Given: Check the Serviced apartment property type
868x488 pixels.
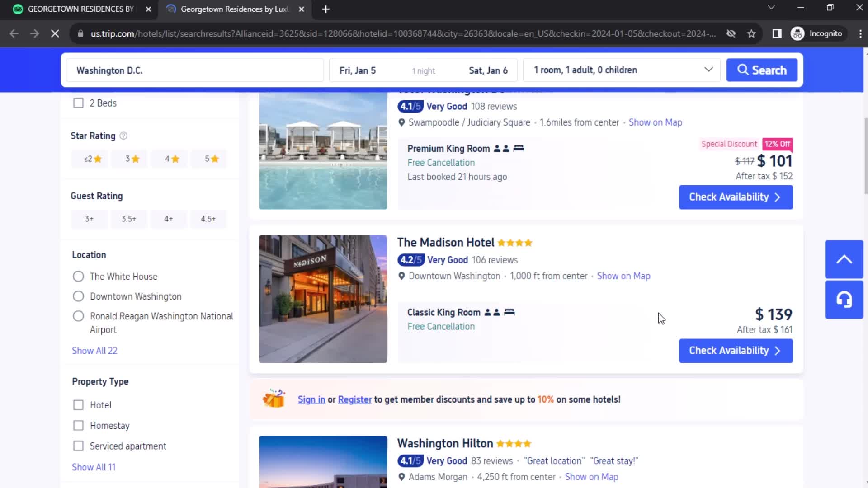Looking at the screenshot, I should pos(78,446).
